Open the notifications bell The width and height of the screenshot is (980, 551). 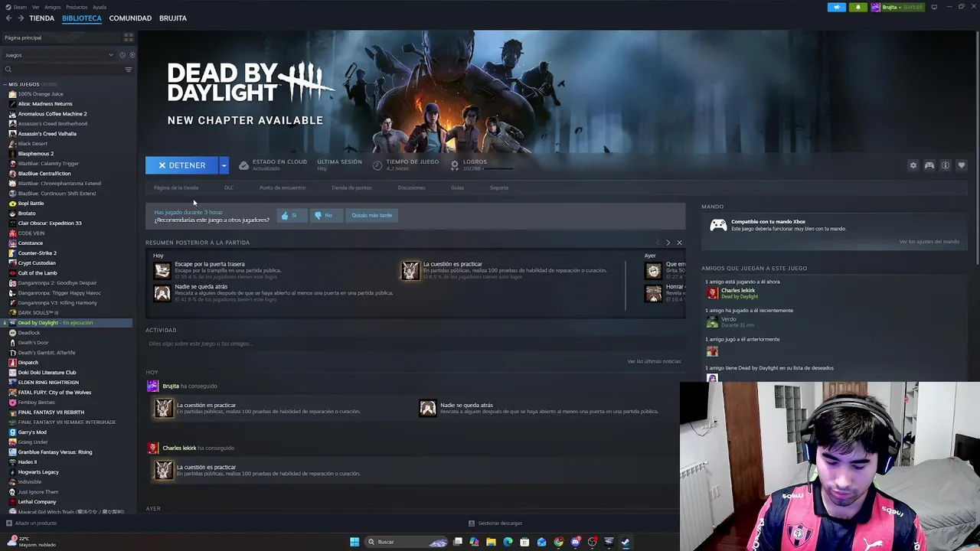(x=857, y=7)
